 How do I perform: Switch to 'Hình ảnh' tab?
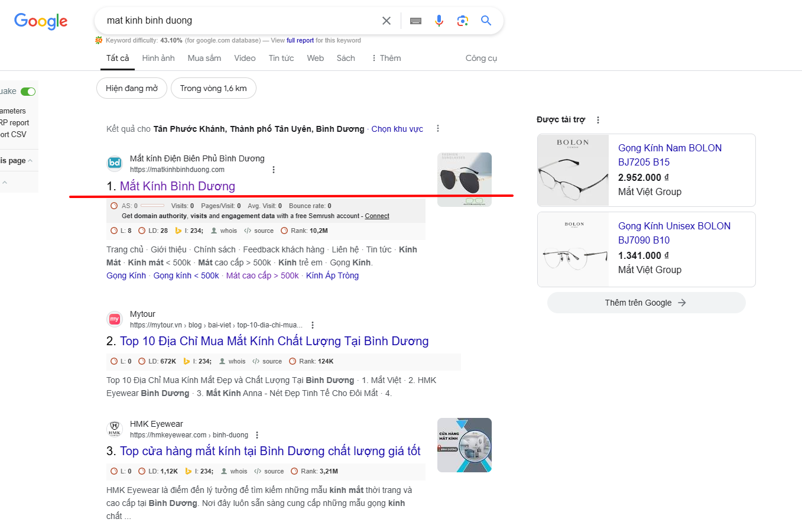point(158,58)
